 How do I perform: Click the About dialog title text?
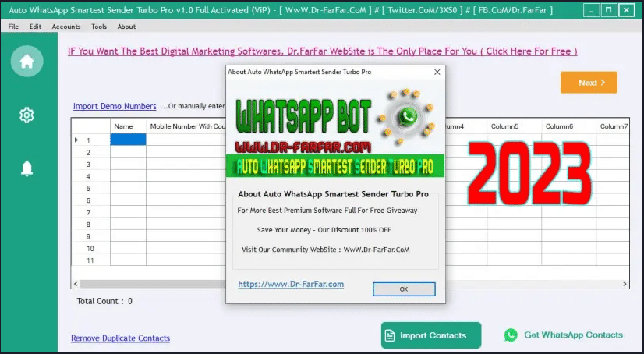299,72
